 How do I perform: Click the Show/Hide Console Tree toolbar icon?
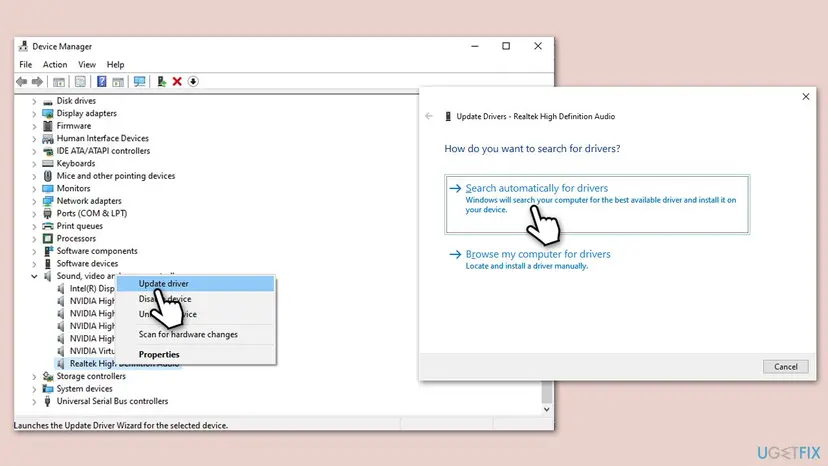[x=59, y=81]
